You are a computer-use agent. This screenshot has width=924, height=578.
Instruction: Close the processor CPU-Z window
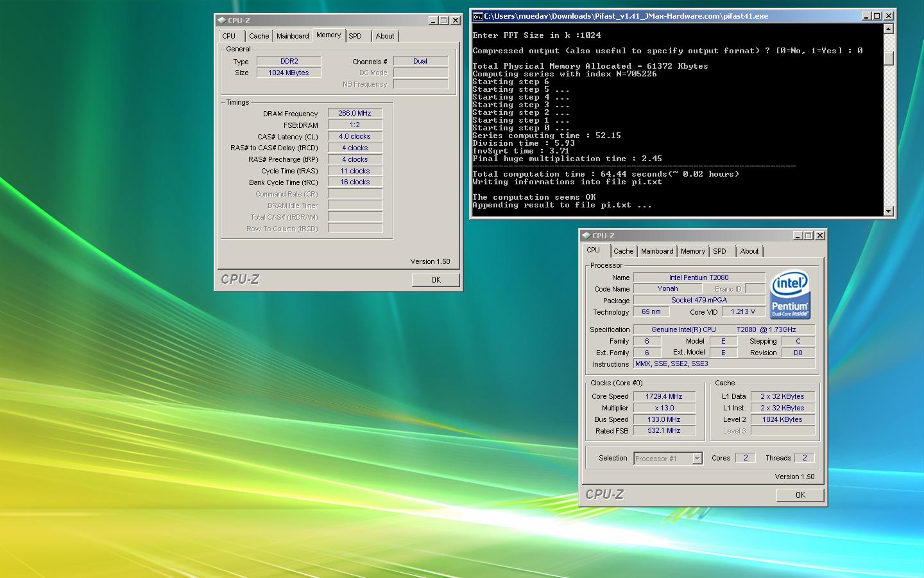point(820,236)
